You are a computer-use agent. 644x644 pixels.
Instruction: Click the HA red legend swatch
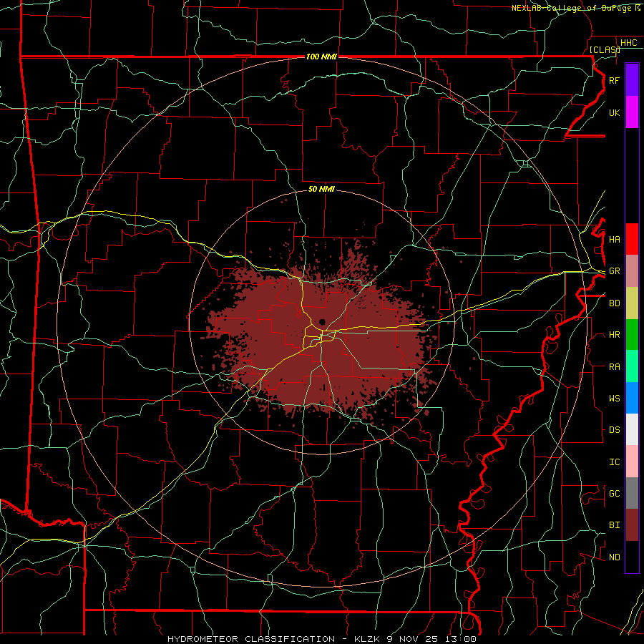click(632, 239)
